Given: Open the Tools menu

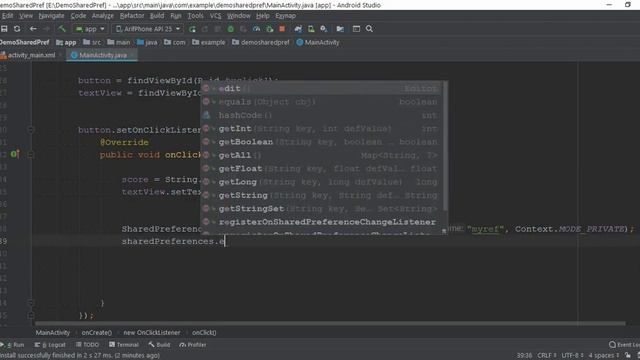Looking at the screenshot, I should point(196,16).
